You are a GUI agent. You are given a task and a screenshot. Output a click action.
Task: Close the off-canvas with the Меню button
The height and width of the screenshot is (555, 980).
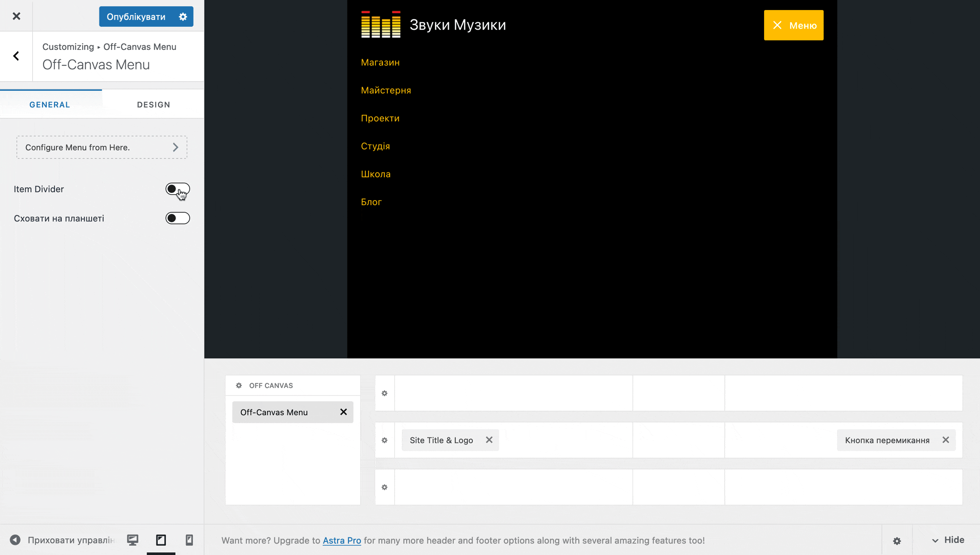794,25
